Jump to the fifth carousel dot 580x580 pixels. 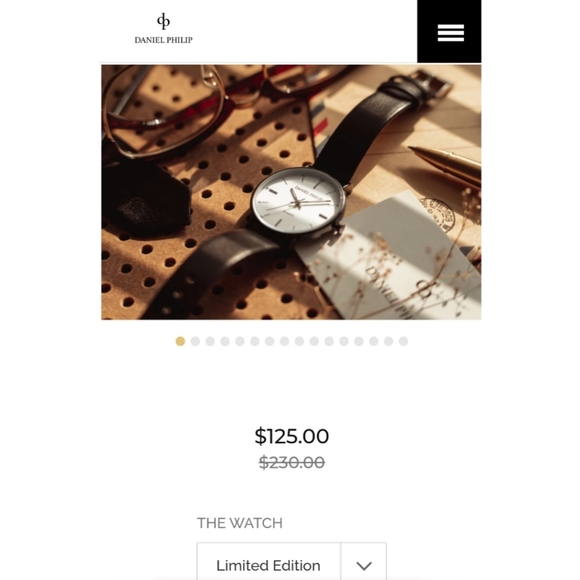pyautogui.click(x=240, y=341)
